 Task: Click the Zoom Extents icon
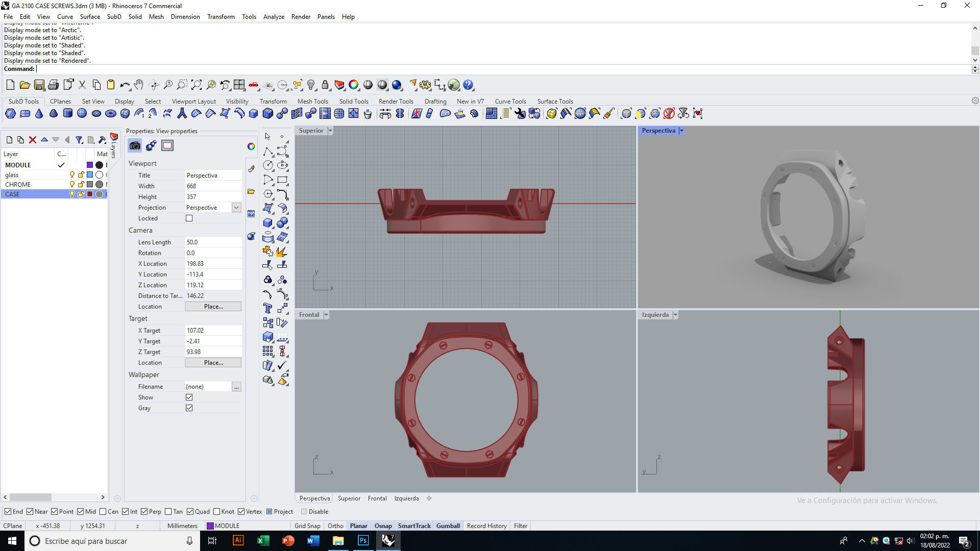click(197, 85)
